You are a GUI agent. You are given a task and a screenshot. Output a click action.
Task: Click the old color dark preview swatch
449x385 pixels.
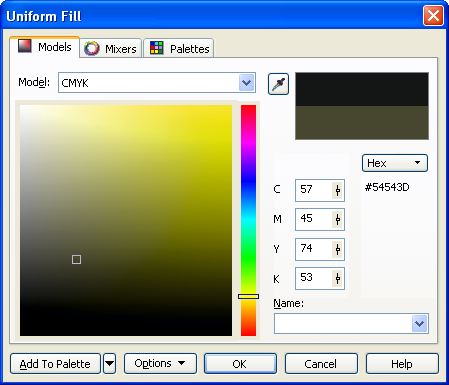[x=362, y=89]
